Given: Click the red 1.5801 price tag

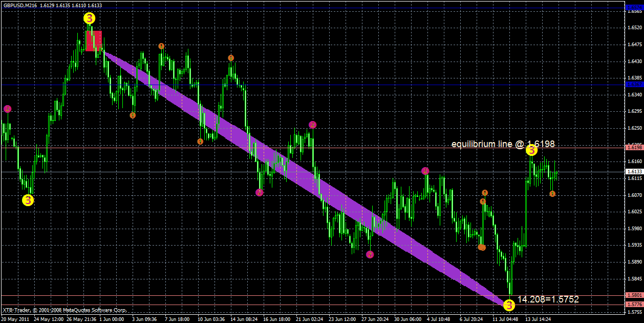Looking at the screenshot, I should click(x=634, y=295).
